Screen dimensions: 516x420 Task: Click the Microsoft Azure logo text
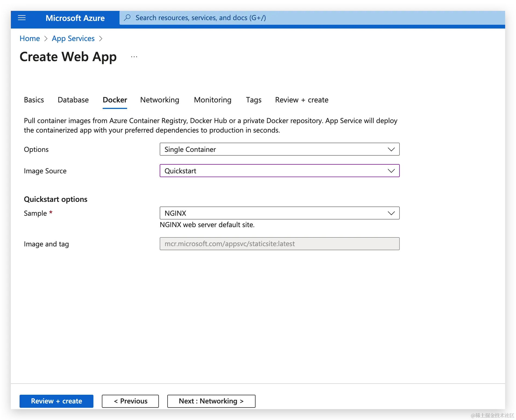coord(75,18)
